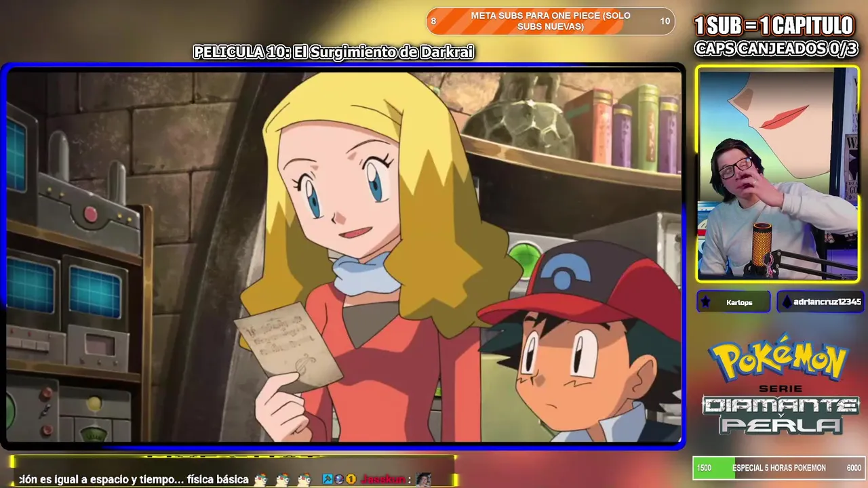Click the Karlops latest-follower label
868x488 pixels.
[734, 302]
